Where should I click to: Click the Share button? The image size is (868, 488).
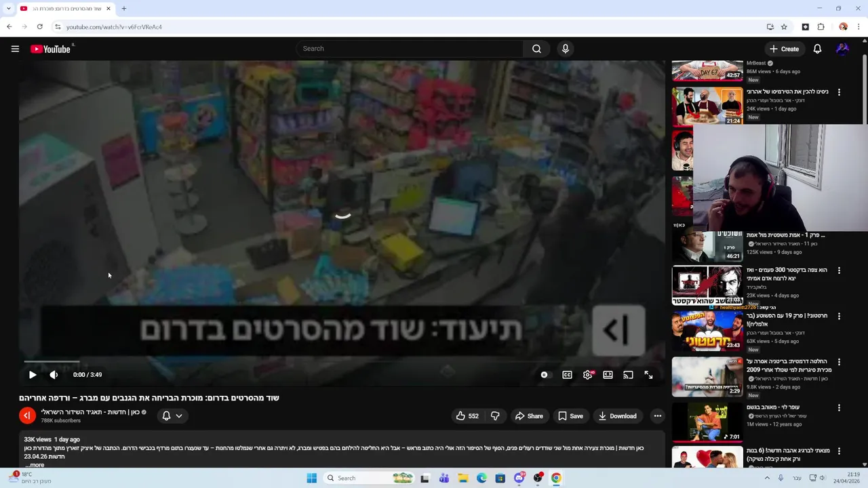[529, 416]
